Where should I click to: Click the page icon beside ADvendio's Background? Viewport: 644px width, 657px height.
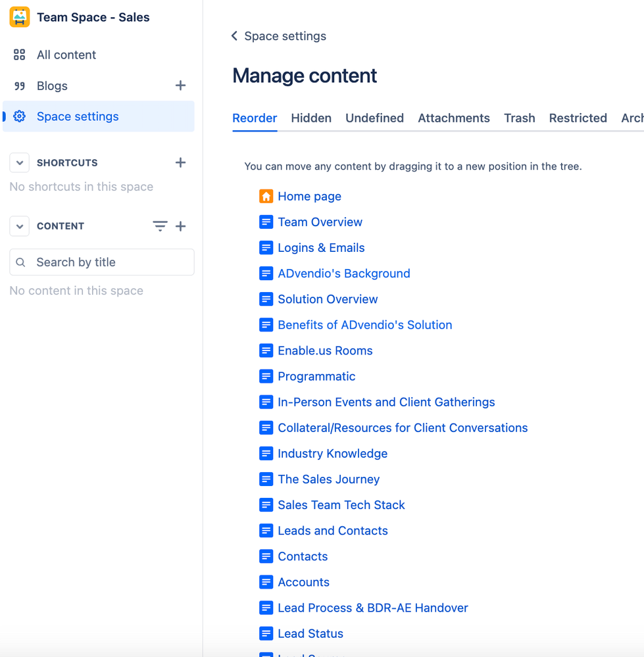pos(266,273)
